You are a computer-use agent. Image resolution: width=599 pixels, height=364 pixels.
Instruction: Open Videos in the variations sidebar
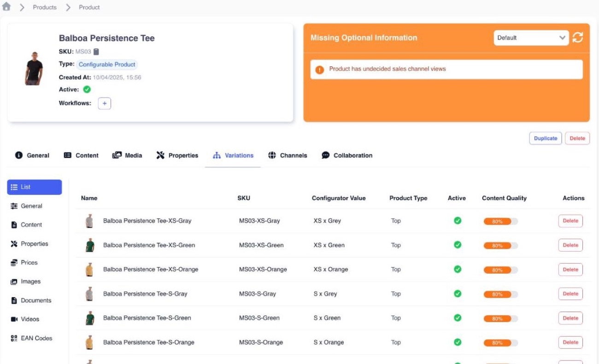click(25, 319)
